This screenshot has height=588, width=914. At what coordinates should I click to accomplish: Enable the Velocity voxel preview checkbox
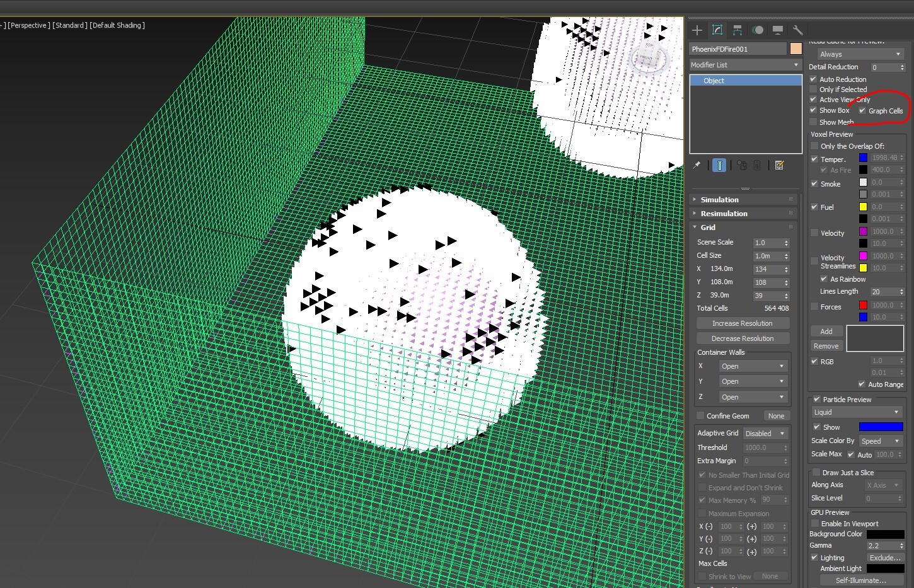pyautogui.click(x=814, y=233)
